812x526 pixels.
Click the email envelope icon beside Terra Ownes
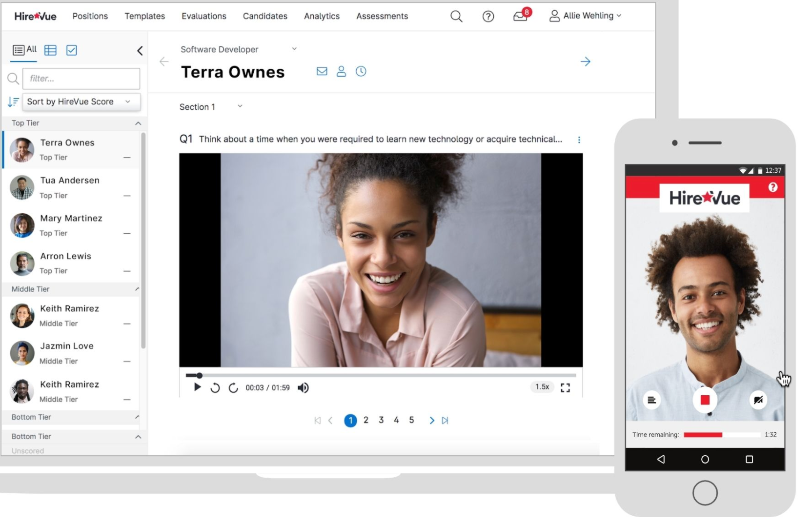(x=322, y=71)
